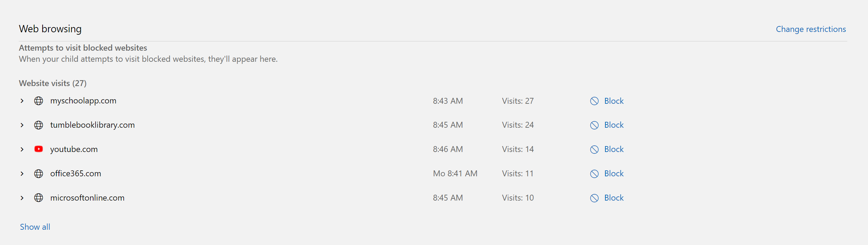Expand the youtube.com visit details
Viewport: 868px width, 245px height.
pos(22,149)
